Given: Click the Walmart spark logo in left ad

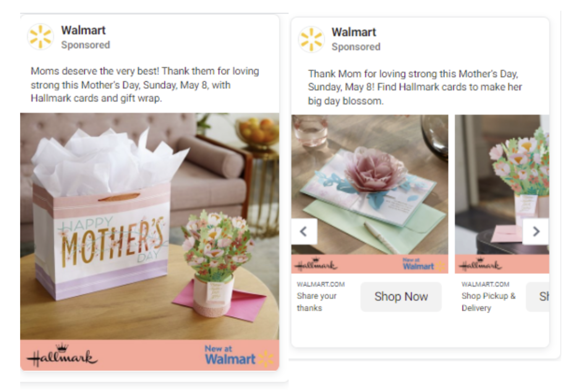Looking at the screenshot, I should tap(40, 37).
